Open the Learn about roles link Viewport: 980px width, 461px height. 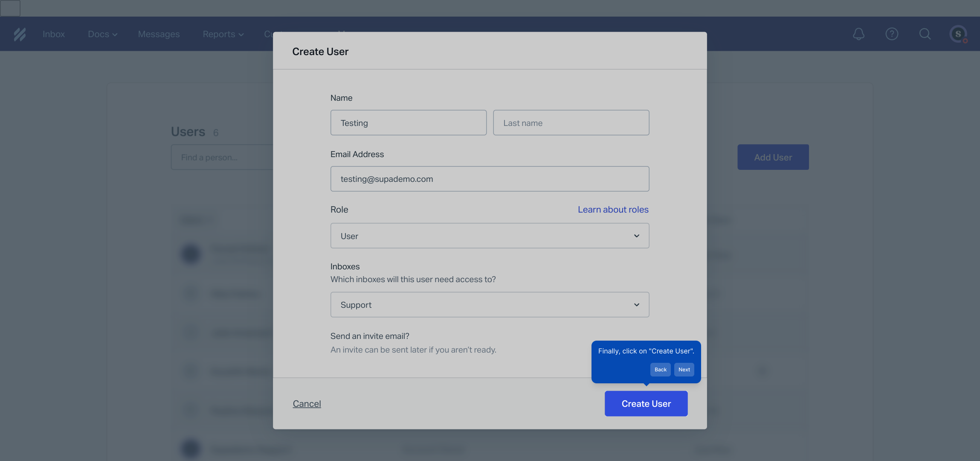[613, 210]
